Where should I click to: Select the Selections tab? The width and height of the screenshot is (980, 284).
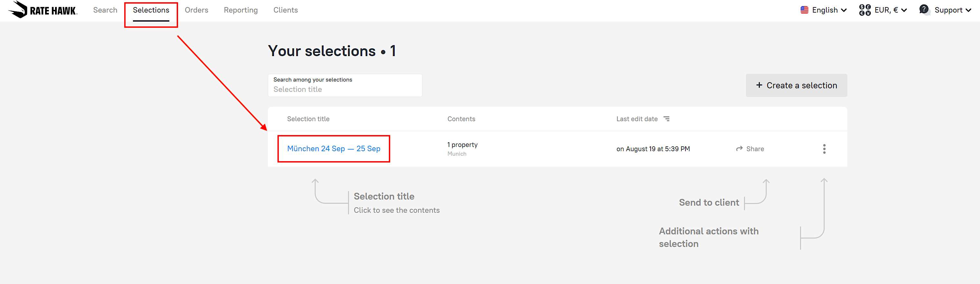coord(151,10)
